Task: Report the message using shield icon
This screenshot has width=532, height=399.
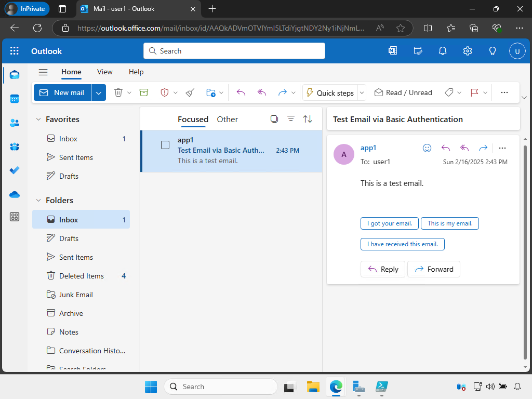Action: (x=165, y=92)
